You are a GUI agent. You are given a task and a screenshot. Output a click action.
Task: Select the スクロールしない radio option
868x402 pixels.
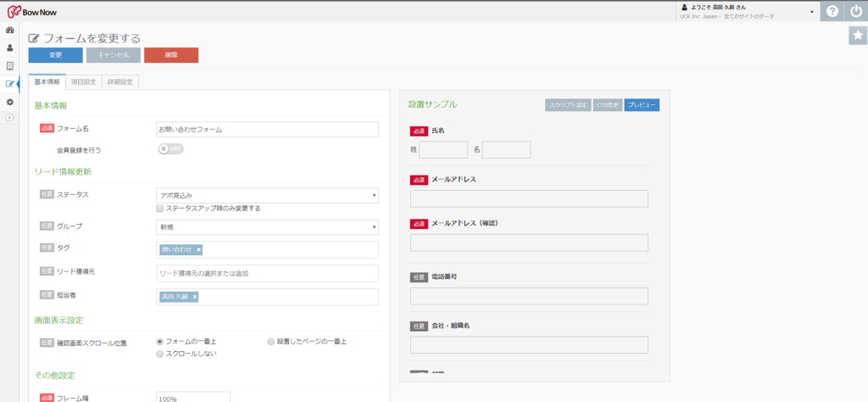click(x=160, y=353)
